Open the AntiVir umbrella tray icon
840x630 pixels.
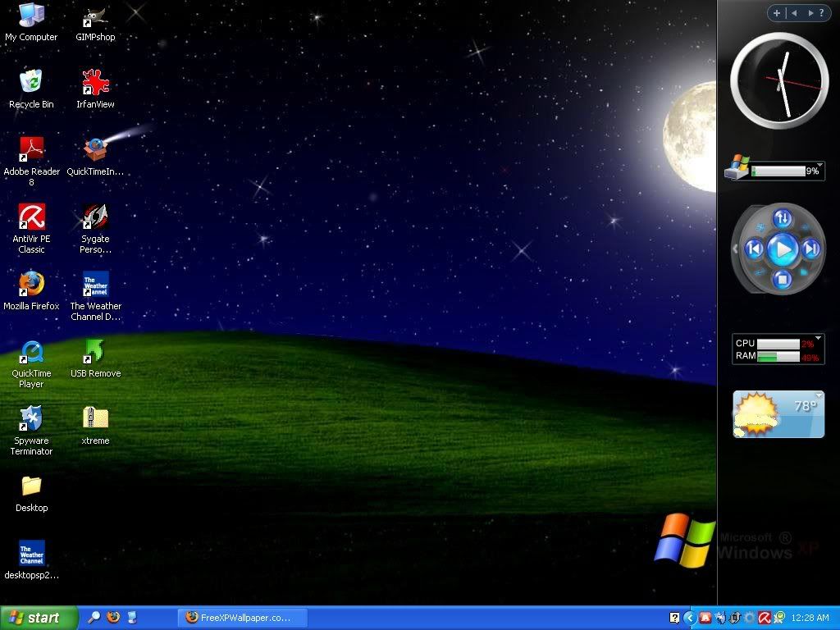click(765, 618)
